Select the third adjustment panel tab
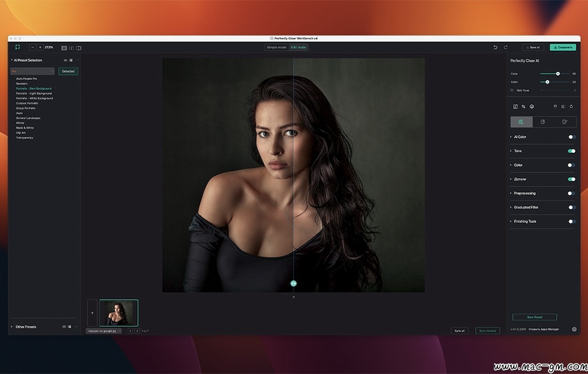The image size is (588, 374). click(x=564, y=122)
